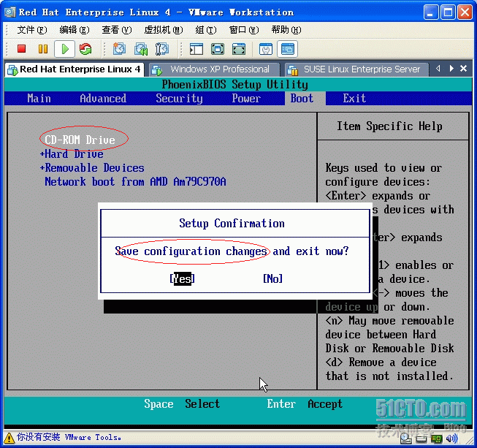Choose [No] in Setup Confirmation

(272, 278)
